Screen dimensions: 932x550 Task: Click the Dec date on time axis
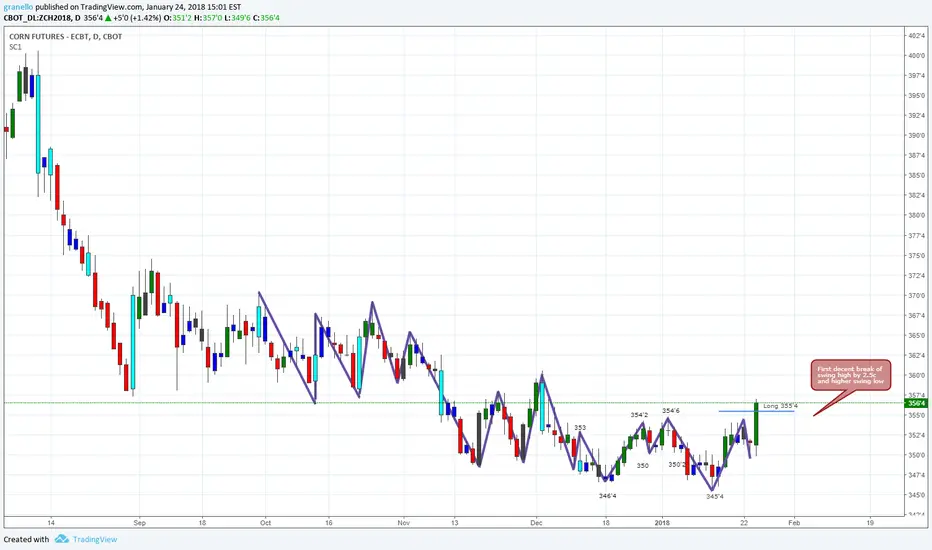[x=536, y=523]
